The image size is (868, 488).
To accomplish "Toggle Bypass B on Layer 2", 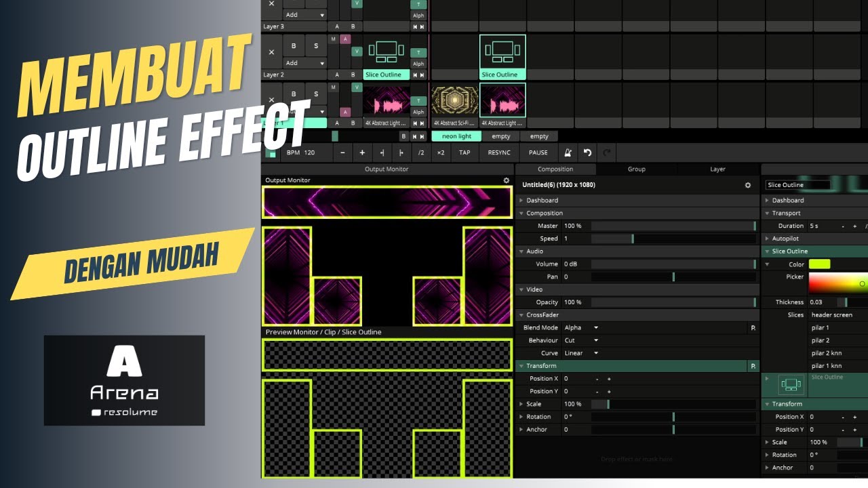I will [294, 46].
